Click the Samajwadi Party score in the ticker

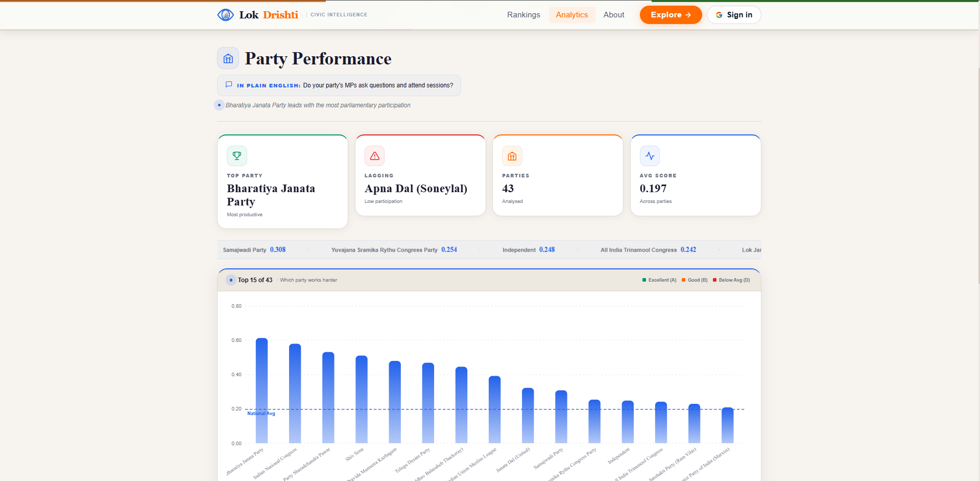(x=277, y=249)
